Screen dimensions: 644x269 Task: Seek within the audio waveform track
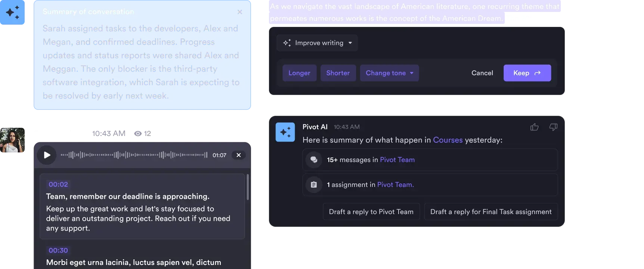(134, 155)
